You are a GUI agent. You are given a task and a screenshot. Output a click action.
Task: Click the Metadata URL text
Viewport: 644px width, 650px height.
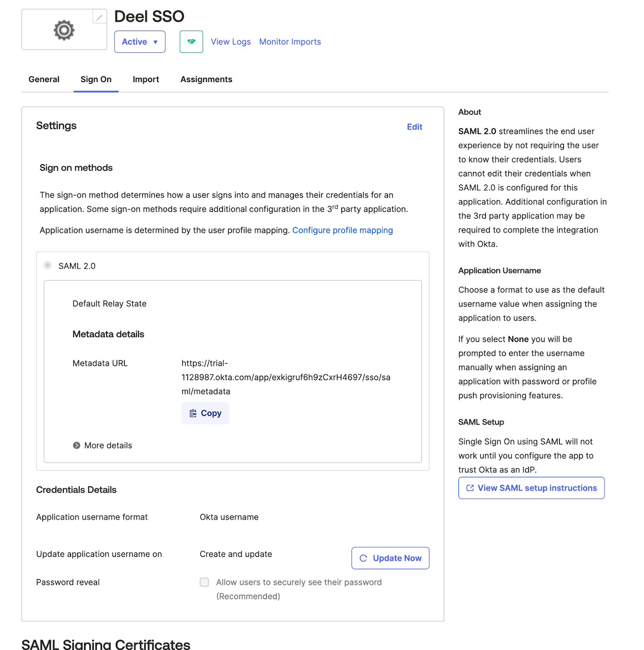pyautogui.click(x=286, y=377)
